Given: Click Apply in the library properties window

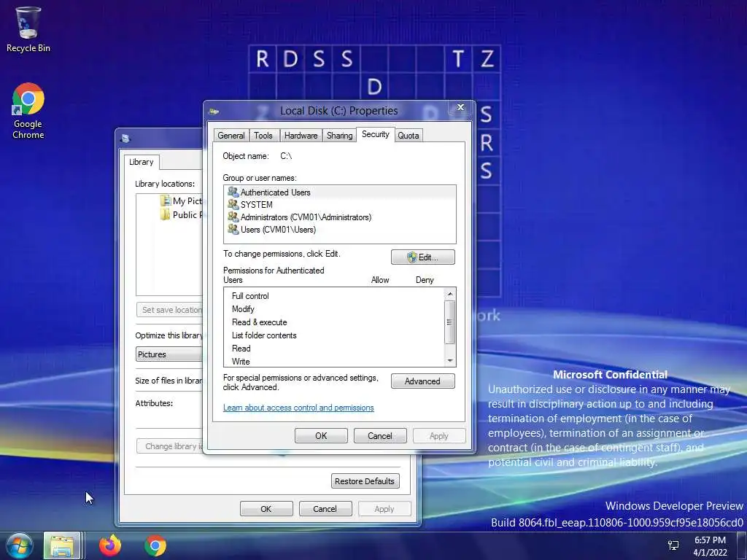Looking at the screenshot, I should (x=384, y=508).
